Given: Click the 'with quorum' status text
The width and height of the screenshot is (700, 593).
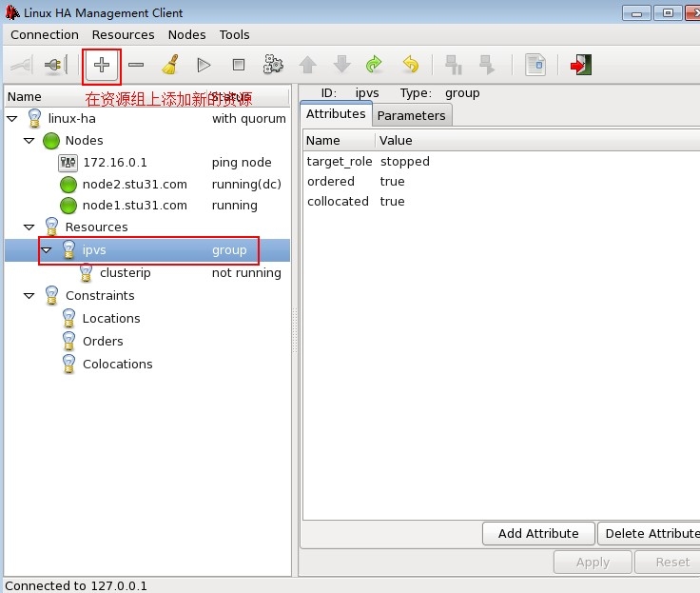Looking at the screenshot, I should tap(248, 119).
